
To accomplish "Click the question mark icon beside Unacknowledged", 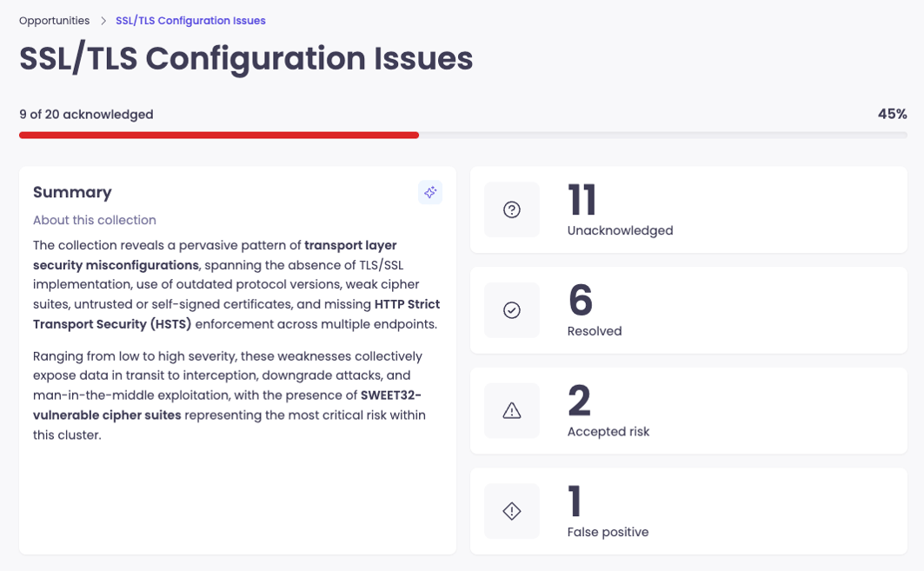I will click(x=511, y=209).
